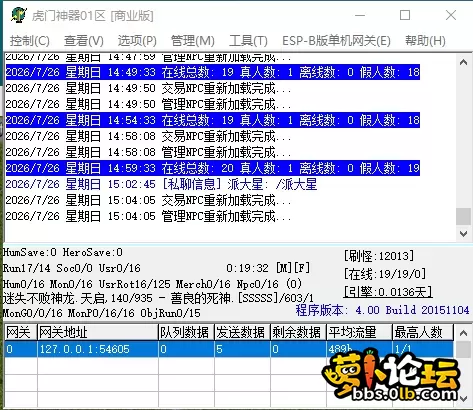
Task: Click the 迷失不败神龙.天启 status line
Action: pos(158,298)
